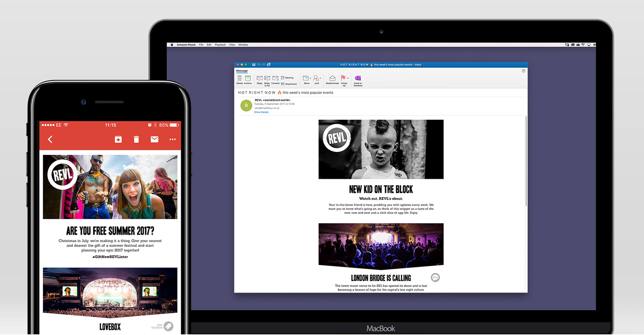Click concert crowd image in email
Screen dimensions: 644x335
coord(381,246)
